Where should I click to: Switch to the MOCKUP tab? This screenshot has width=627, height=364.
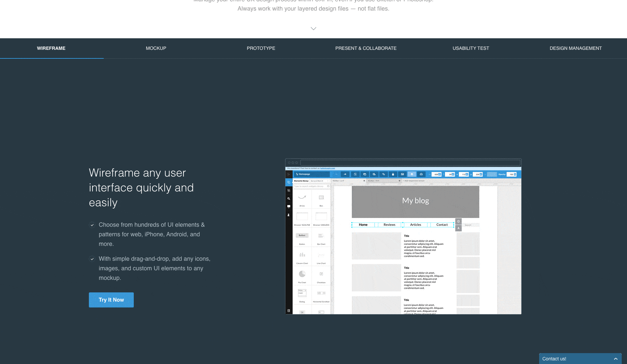pos(156,48)
